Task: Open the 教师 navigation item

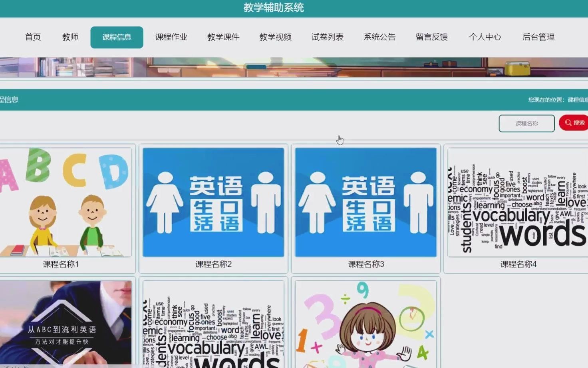Action: 70,37
